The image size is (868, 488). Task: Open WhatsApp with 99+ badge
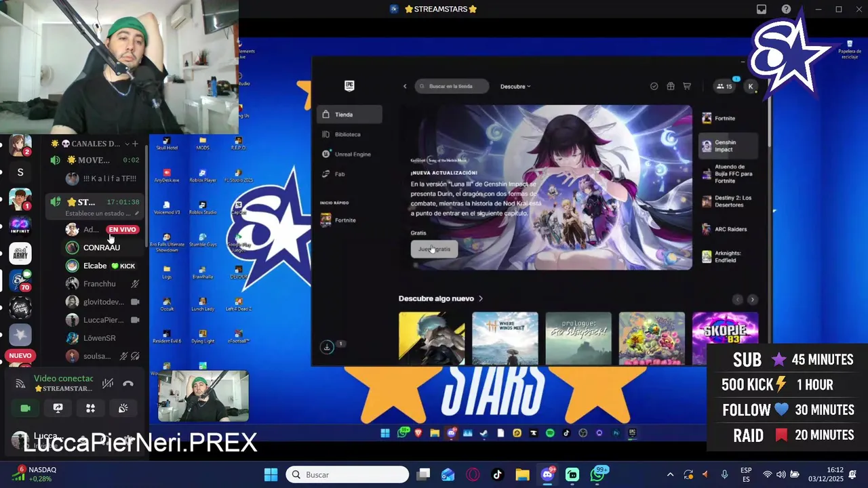(x=598, y=474)
